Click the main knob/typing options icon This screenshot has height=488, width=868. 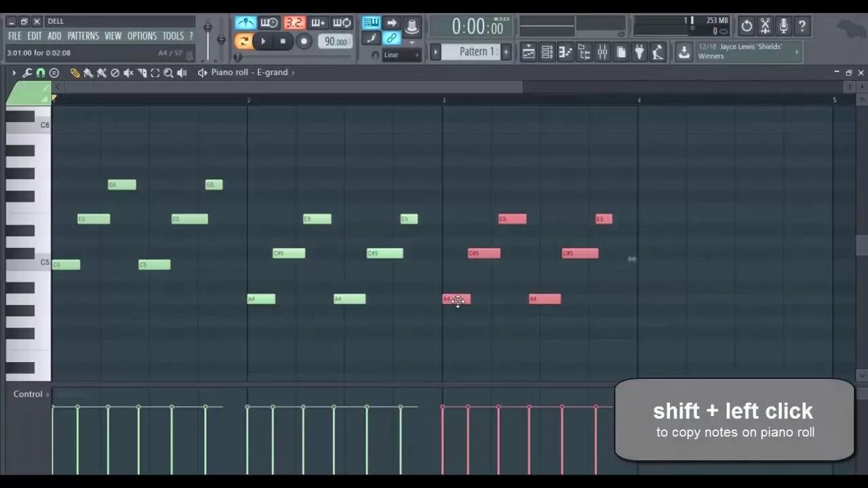(x=412, y=27)
